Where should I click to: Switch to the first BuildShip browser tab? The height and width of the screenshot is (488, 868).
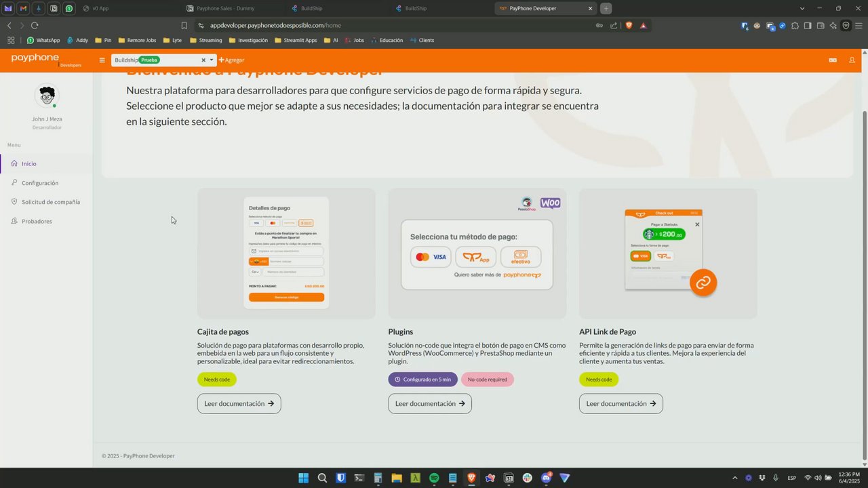338,8
